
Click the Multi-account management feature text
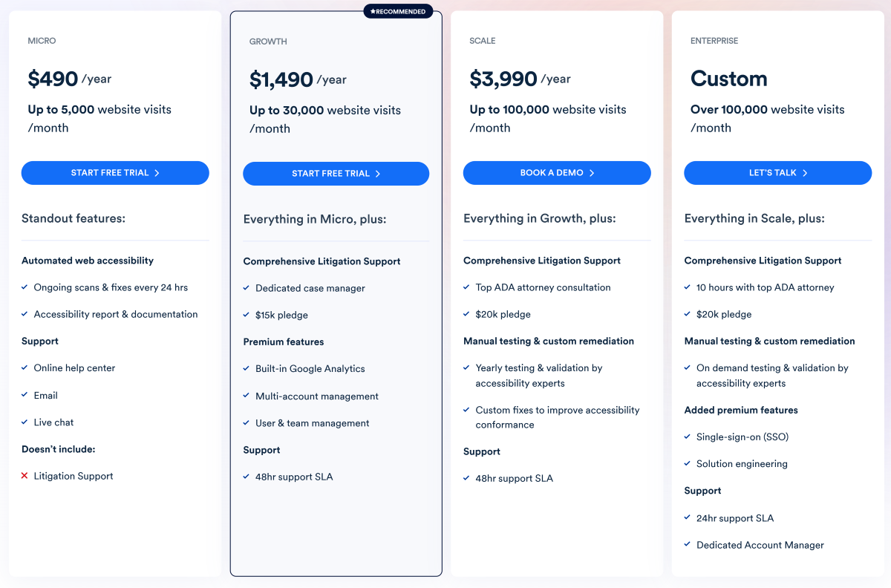tap(317, 396)
